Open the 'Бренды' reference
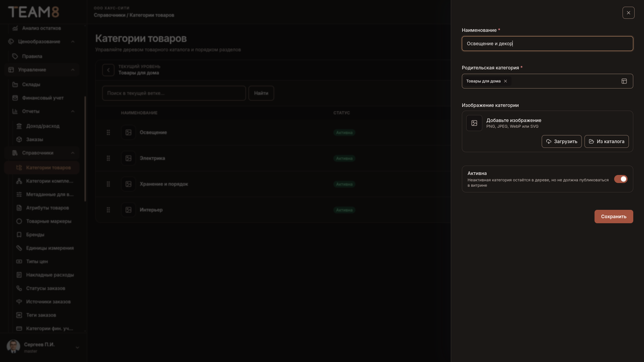This screenshot has height=362, width=644. pos(35,235)
